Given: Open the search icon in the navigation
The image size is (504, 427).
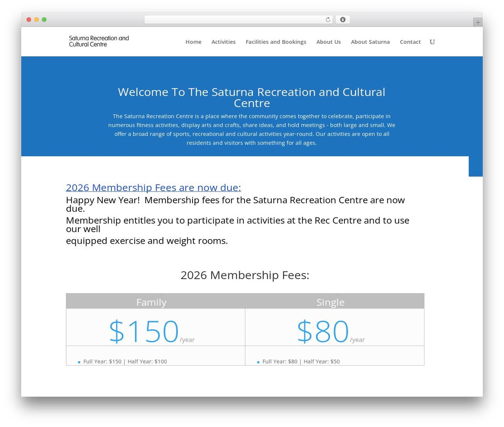Looking at the screenshot, I should pyautogui.click(x=432, y=42).
